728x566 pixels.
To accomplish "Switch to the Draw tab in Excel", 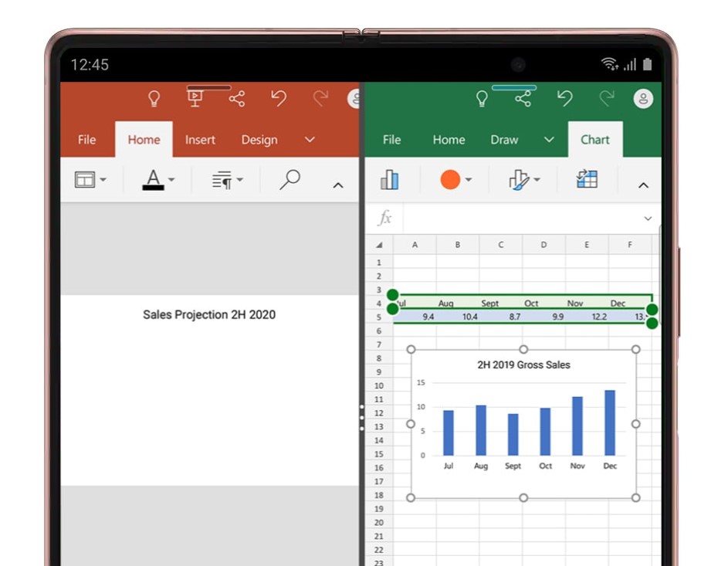I will click(x=504, y=140).
